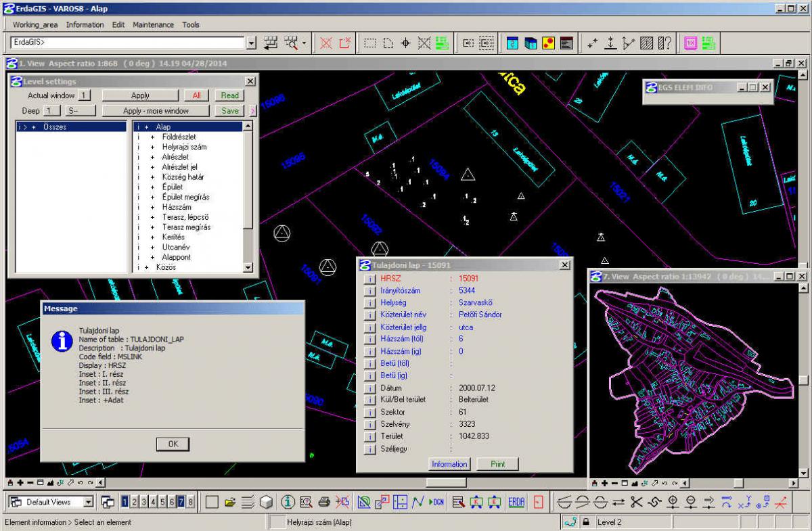
Task: Click the magnifier question search icon in bottom toolbar
Action: pyautogui.click(x=306, y=502)
